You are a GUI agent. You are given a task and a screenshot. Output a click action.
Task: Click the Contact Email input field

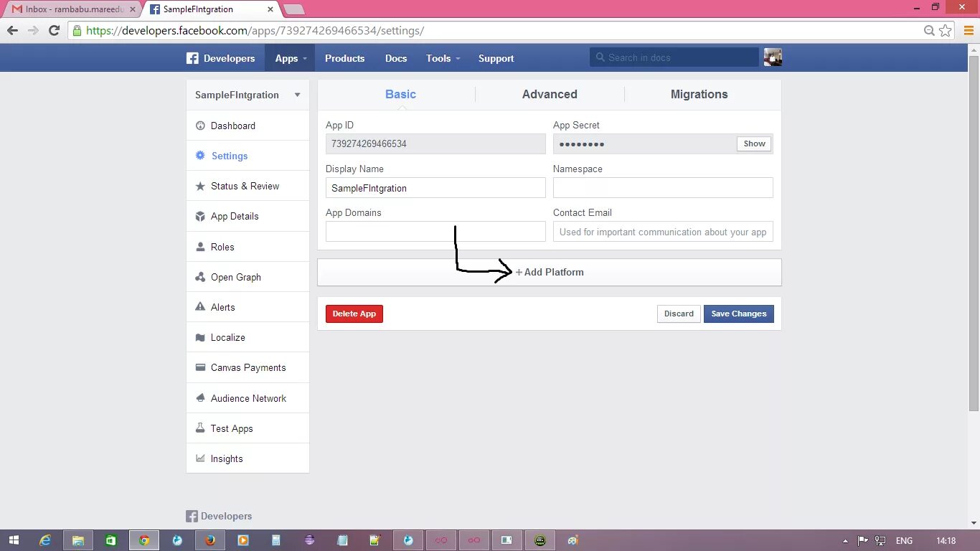pos(663,232)
